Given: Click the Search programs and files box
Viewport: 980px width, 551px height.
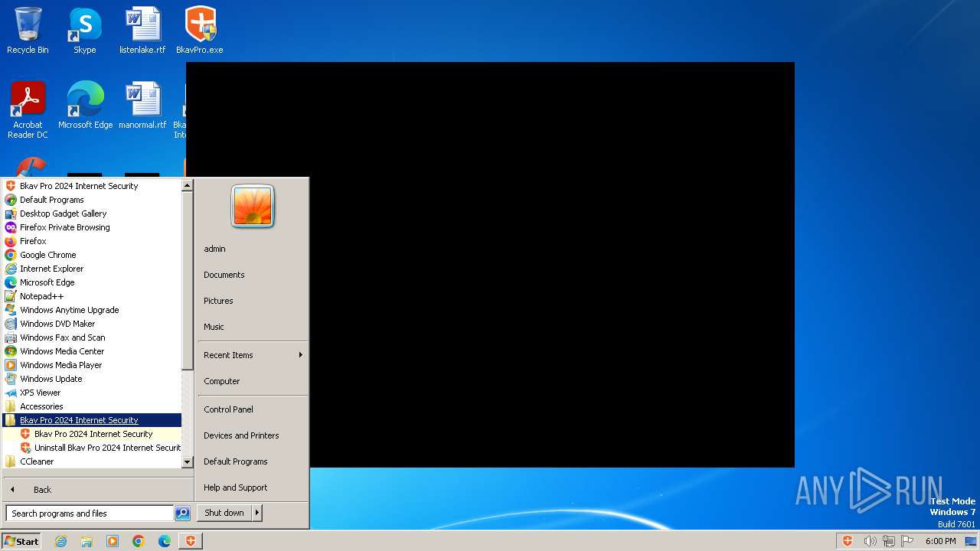Looking at the screenshot, I should [90, 514].
